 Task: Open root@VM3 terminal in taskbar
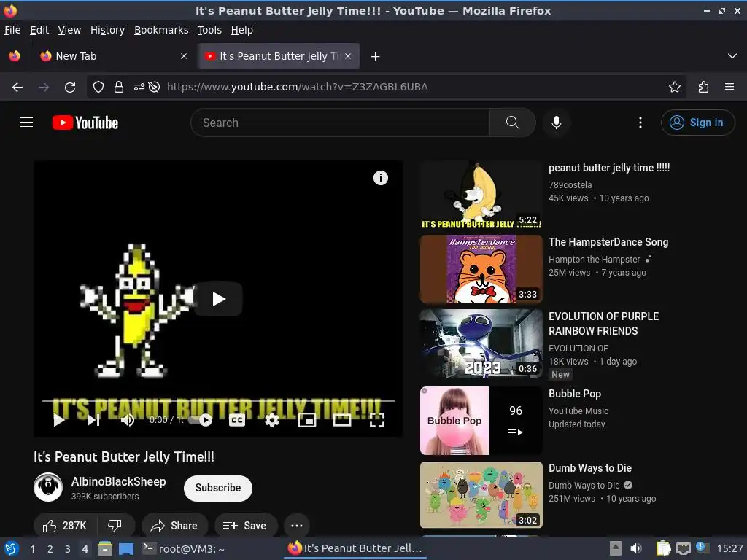(x=184, y=549)
